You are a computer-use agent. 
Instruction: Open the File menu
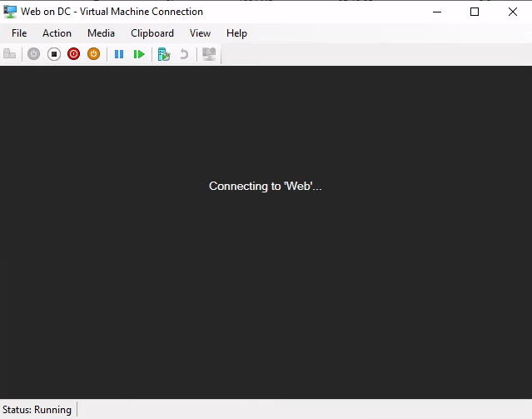click(19, 33)
